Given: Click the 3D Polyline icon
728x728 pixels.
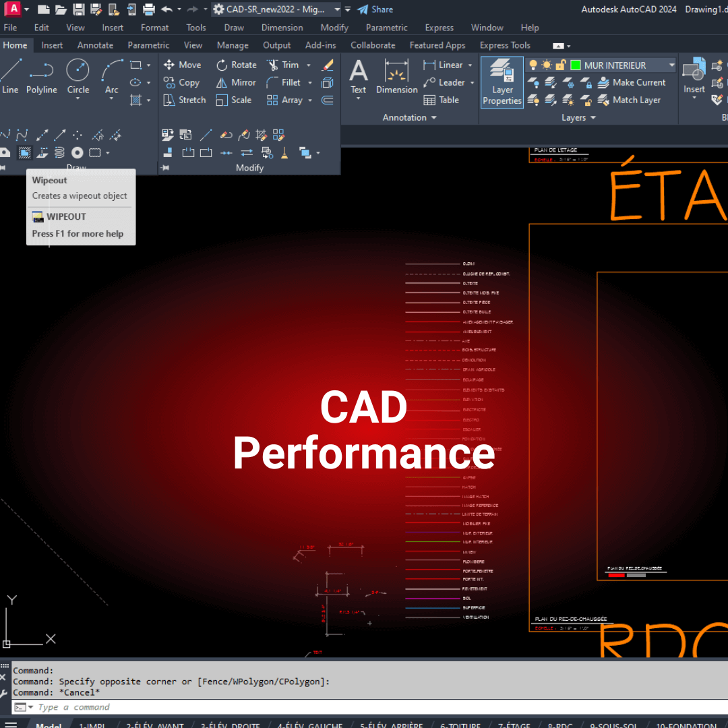Looking at the screenshot, I should 42,153.
